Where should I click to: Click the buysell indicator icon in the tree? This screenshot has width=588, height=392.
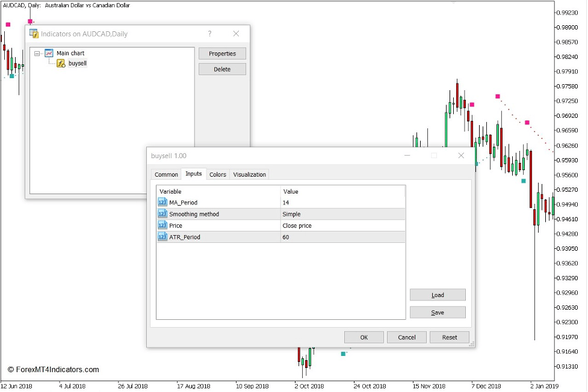click(x=61, y=63)
